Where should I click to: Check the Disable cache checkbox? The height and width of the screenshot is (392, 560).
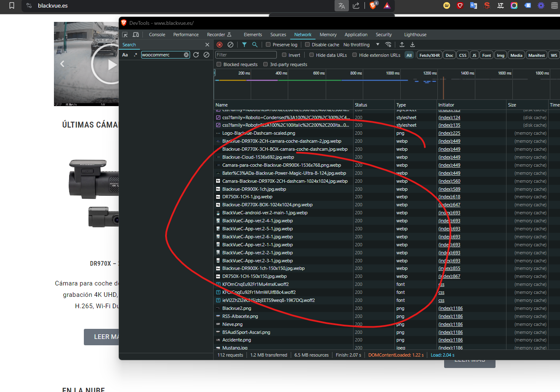coord(307,45)
